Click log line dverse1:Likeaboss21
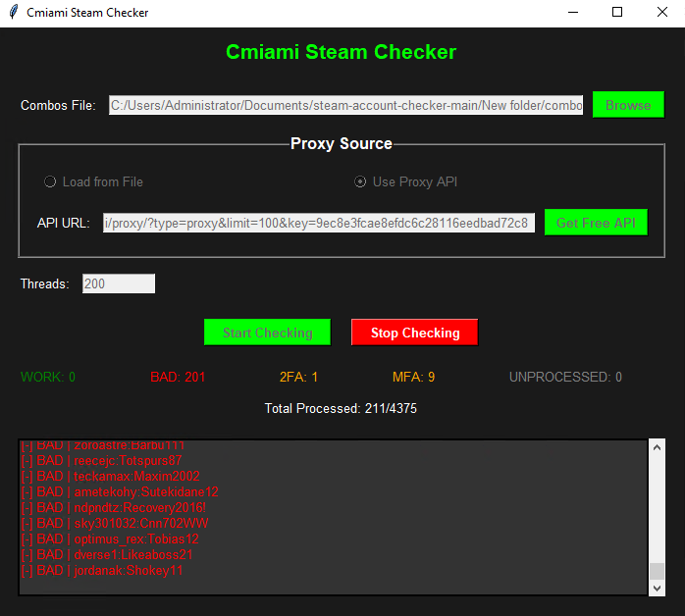685x616 pixels. click(107, 555)
